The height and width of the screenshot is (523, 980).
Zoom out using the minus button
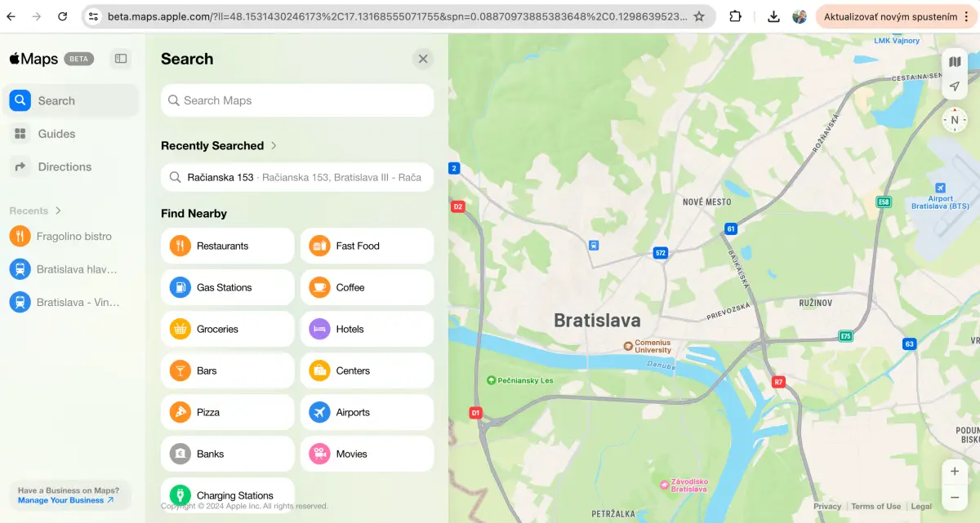pos(954,497)
